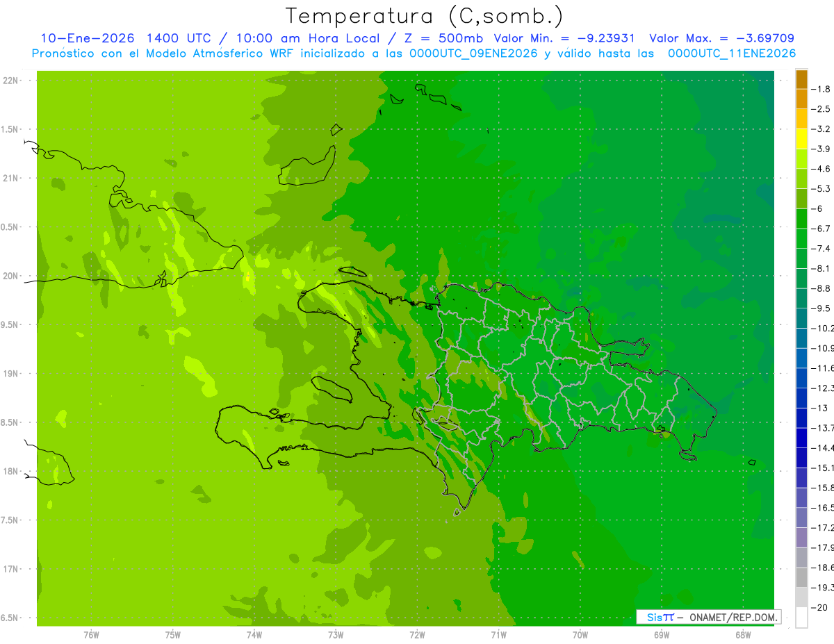Image resolution: width=834 pixels, height=644 pixels.
Task: Click the colorbar value '-3.9'
Action: pos(821,149)
